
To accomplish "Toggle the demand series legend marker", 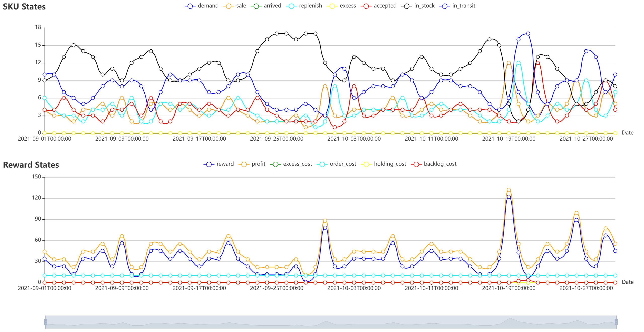I will click(x=190, y=6).
